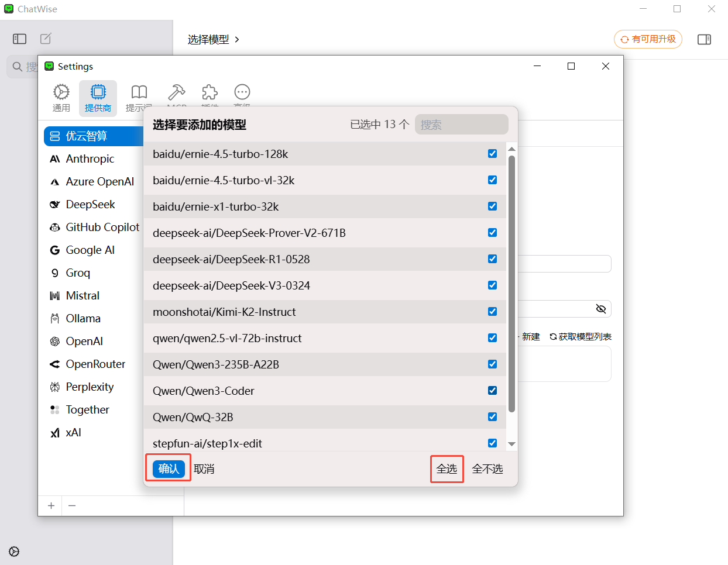Uncheck stepfun-ai/step1x-edit model

[x=493, y=443]
